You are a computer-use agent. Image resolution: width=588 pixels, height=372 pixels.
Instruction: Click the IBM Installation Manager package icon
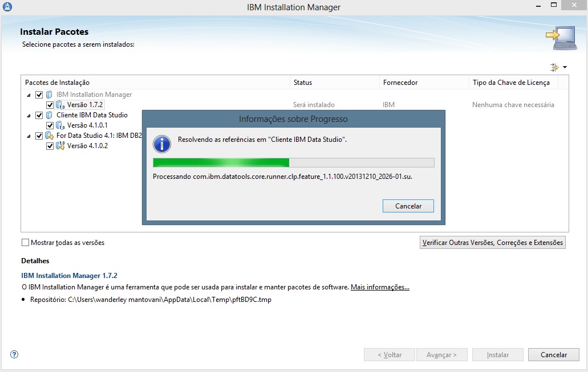[48, 95]
